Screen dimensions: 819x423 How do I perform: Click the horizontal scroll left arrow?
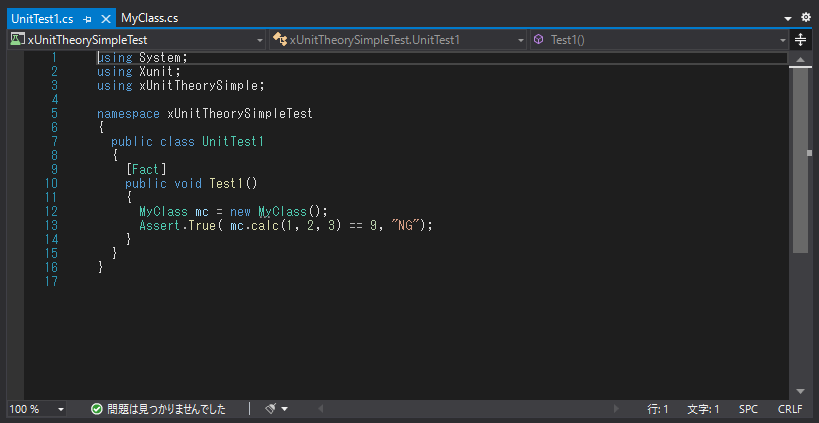pyautogui.click(x=320, y=408)
